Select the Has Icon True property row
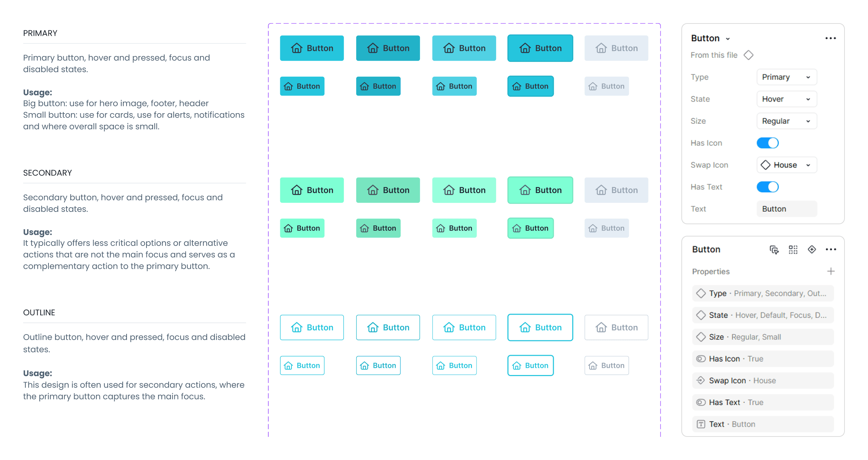 tap(763, 359)
